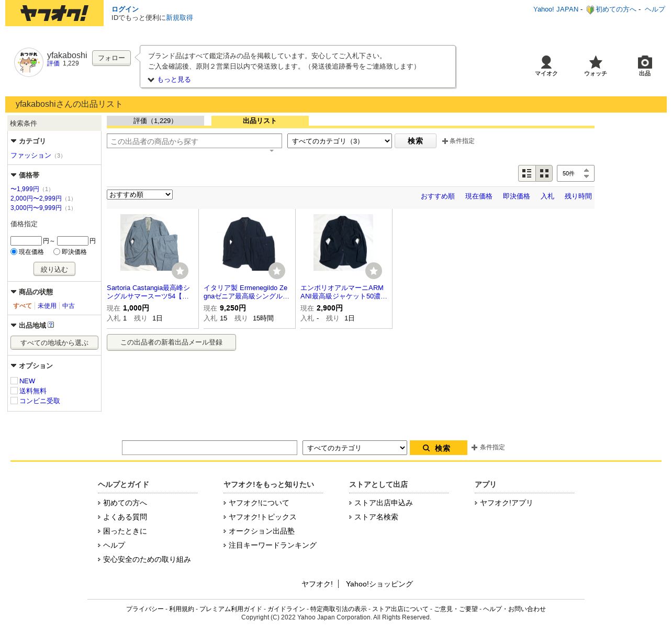Open the Ermenegildo Zegna suit thumbnail

coord(247,242)
